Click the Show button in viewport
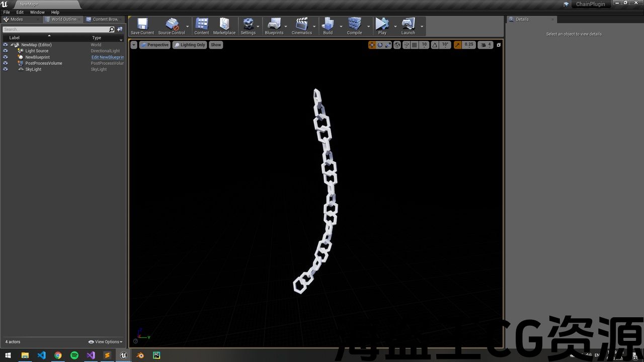This screenshot has width=644, height=362. [216, 45]
